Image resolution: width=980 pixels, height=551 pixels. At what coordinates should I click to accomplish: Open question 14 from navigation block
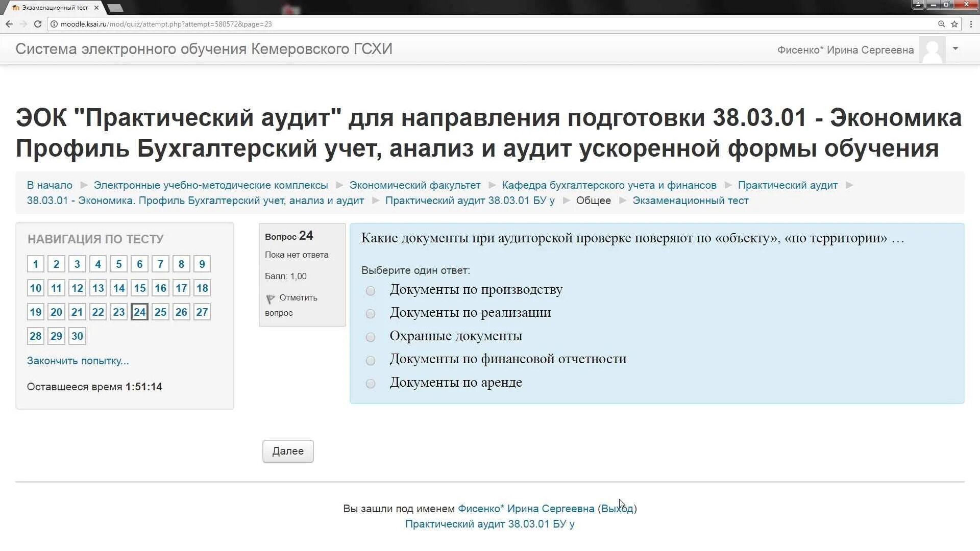pos(118,288)
